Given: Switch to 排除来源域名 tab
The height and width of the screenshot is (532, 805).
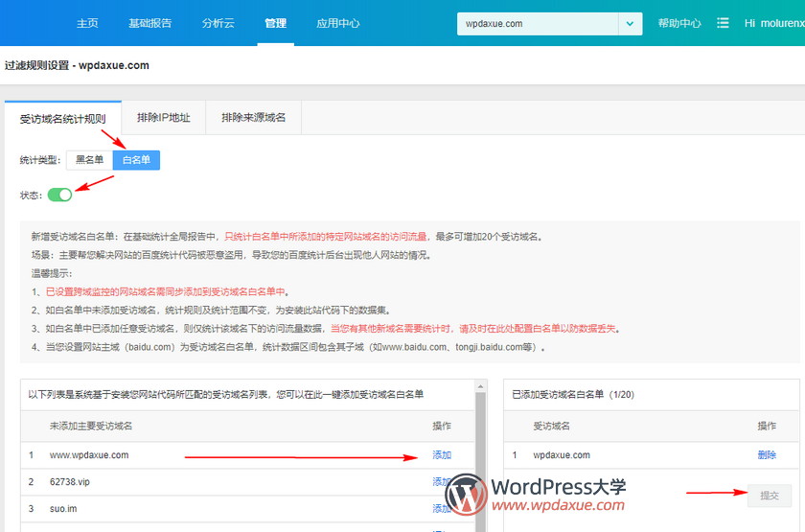Looking at the screenshot, I should tap(254, 118).
